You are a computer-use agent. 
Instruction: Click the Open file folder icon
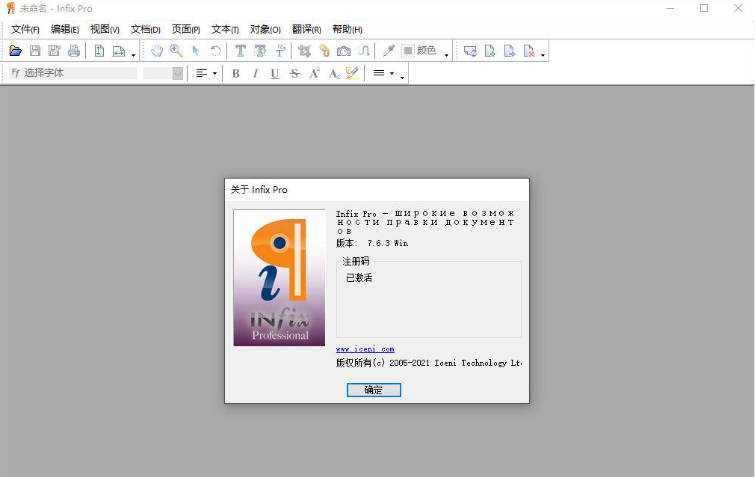tap(15, 51)
